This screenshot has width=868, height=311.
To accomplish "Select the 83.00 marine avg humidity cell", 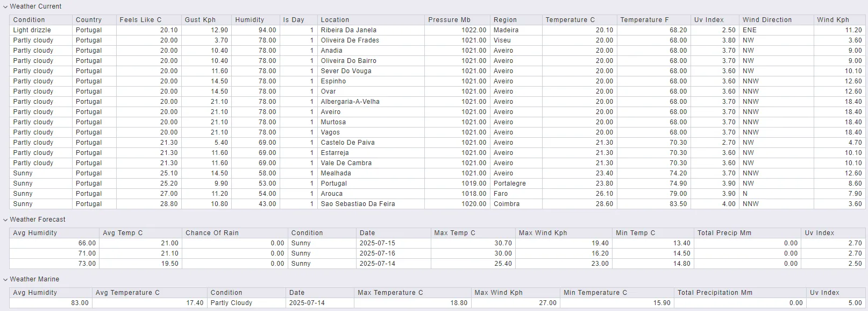I will coord(51,303).
